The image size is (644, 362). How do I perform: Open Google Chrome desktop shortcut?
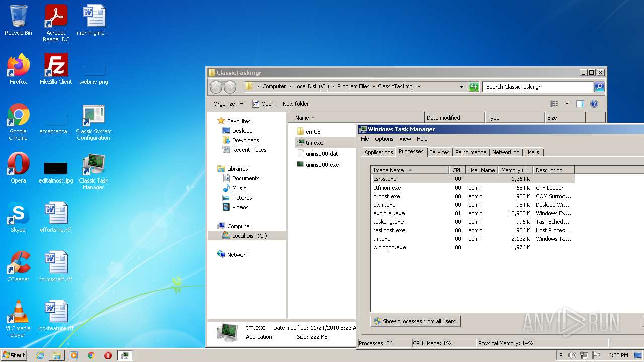tap(18, 122)
